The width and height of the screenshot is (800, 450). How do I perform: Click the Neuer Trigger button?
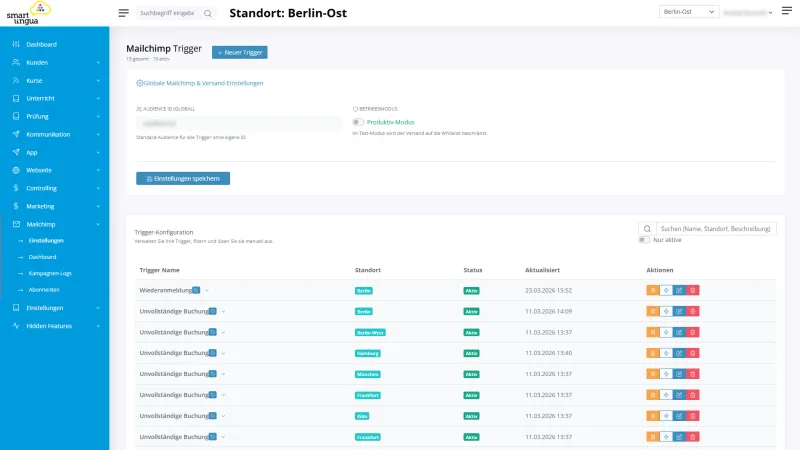click(x=240, y=53)
